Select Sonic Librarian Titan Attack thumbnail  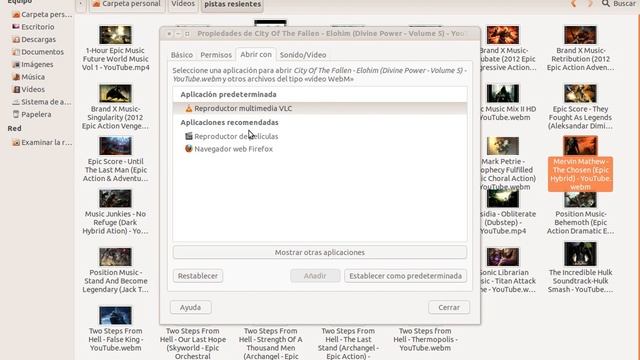click(x=503, y=257)
